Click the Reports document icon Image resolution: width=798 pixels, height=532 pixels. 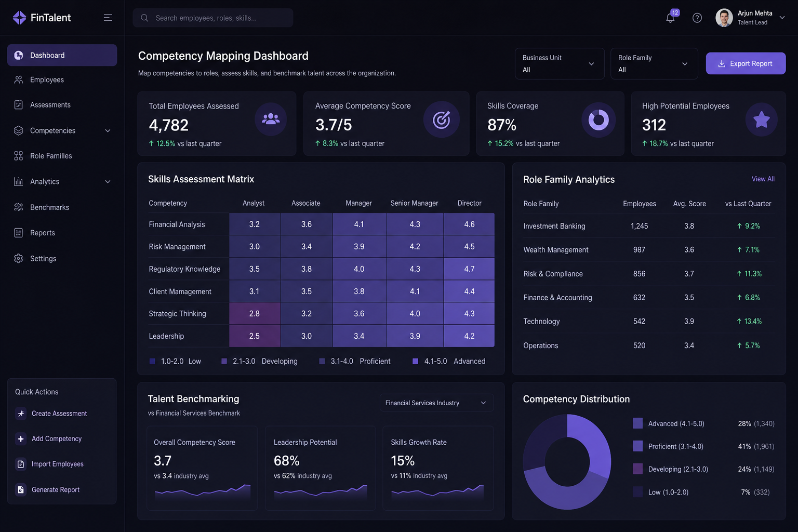click(19, 233)
